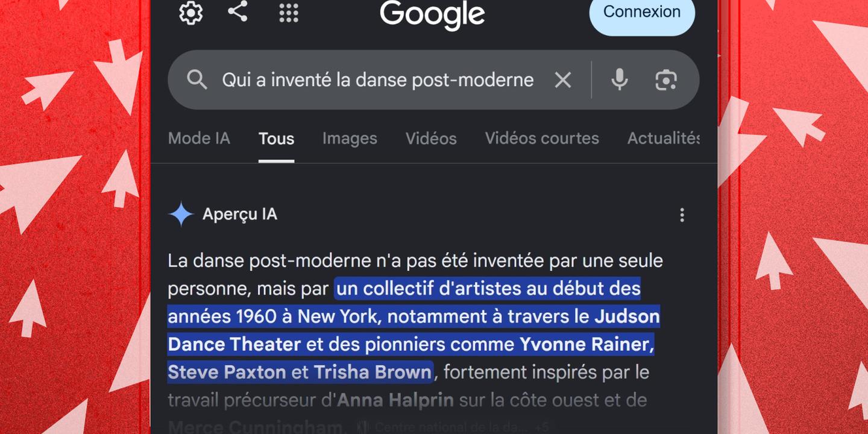Click 'Judson' in the highlighted text

(627, 316)
